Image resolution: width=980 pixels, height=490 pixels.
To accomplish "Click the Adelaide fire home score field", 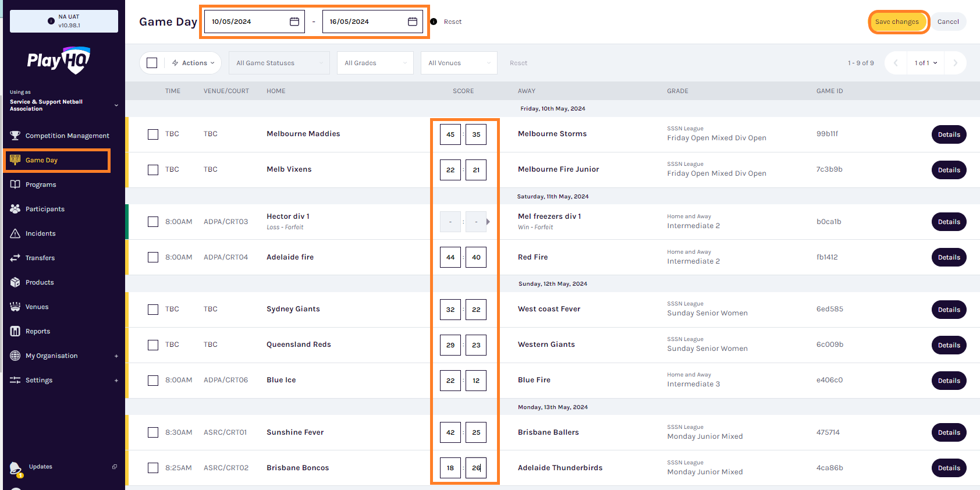I will pyautogui.click(x=450, y=257).
